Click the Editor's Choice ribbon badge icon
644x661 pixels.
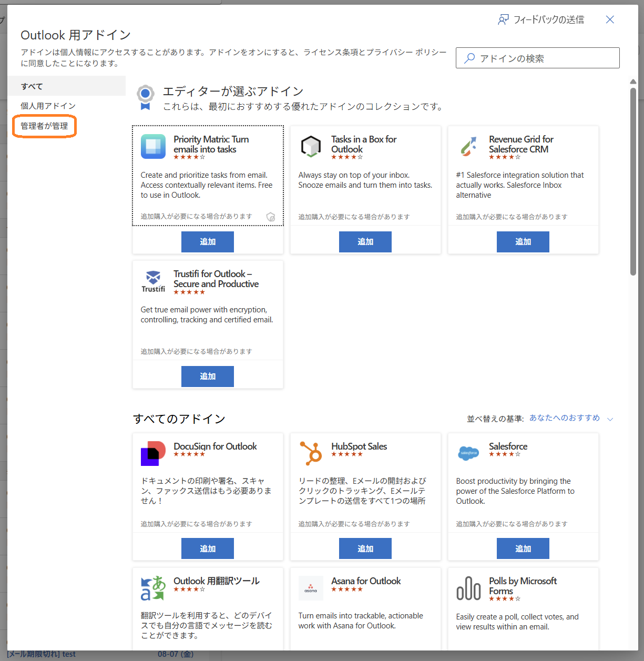(x=145, y=98)
